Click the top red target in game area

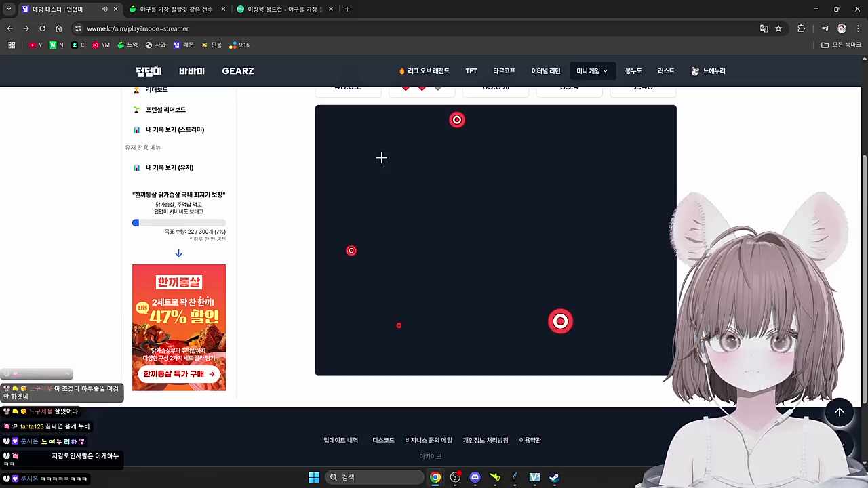[x=457, y=120]
